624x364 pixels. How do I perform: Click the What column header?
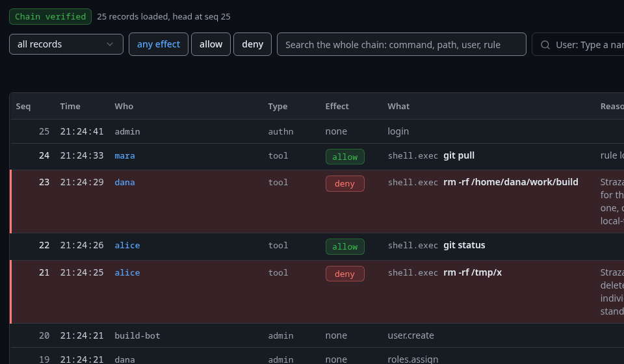(x=398, y=106)
